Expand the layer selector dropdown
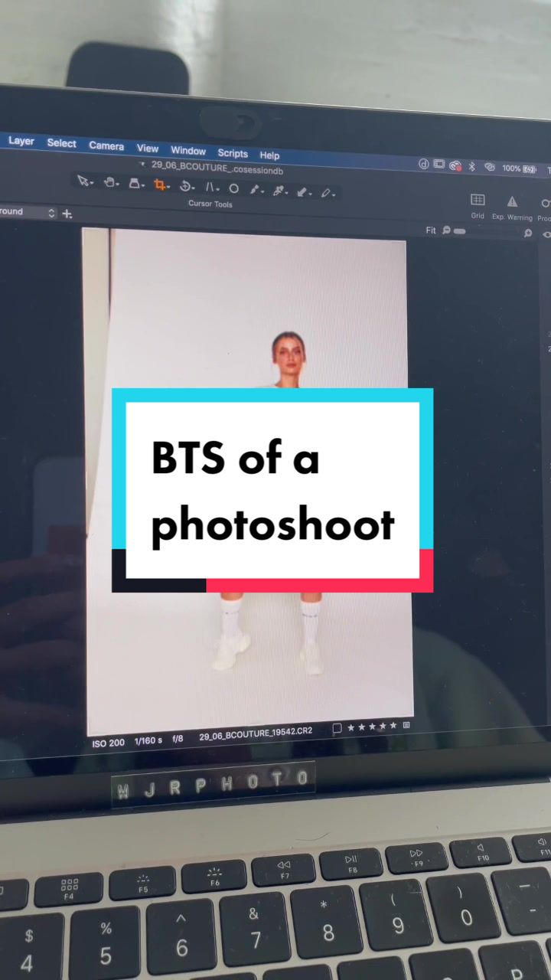The height and width of the screenshot is (980, 551). pyautogui.click(x=51, y=213)
